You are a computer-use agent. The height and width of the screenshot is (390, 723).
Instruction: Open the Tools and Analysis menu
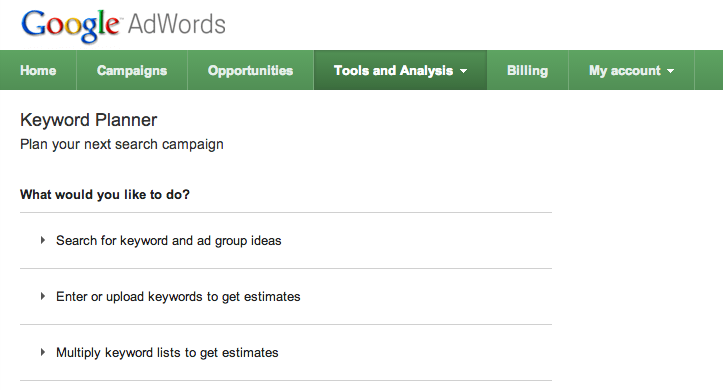tap(400, 70)
